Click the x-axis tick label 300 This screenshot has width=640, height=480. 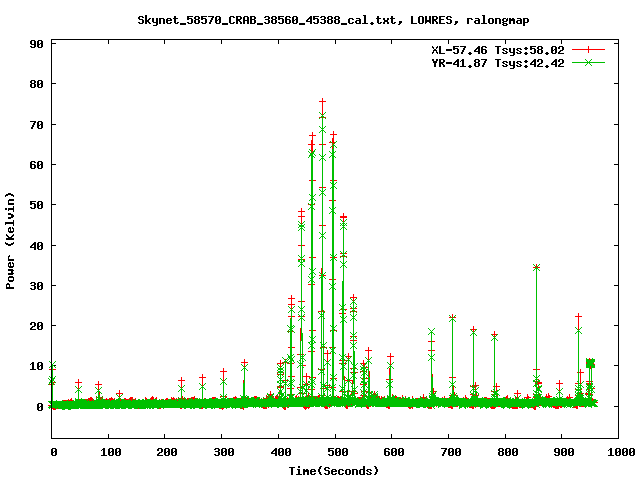(224, 452)
